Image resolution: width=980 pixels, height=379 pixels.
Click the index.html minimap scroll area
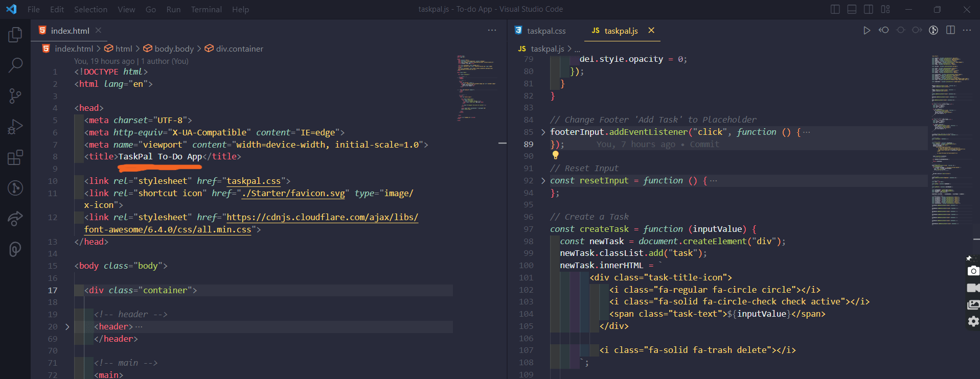[x=476, y=88]
